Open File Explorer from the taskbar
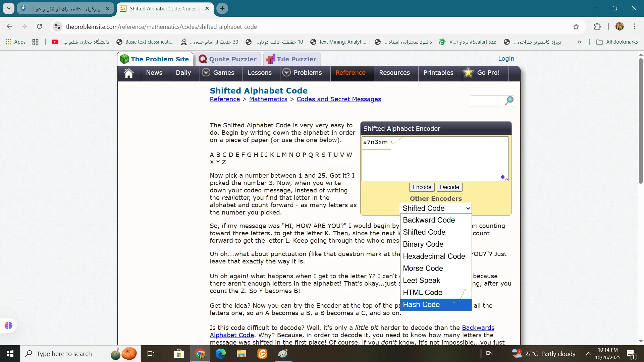 241,354
